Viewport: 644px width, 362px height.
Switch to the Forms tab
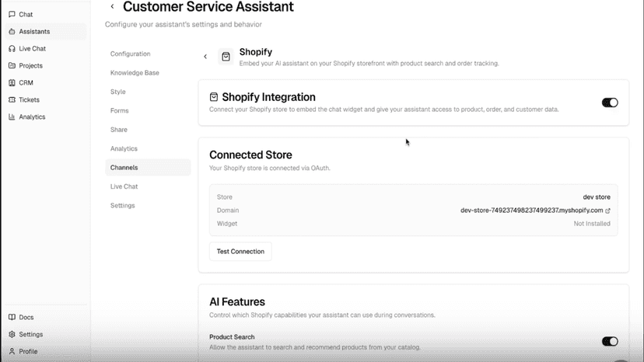pyautogui.click(x=148, y=111)
